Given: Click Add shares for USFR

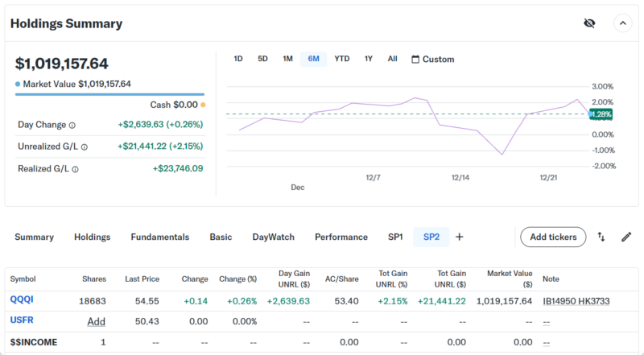Looking at the screenshot, I should pyautogui.click(x=96, y=321).
